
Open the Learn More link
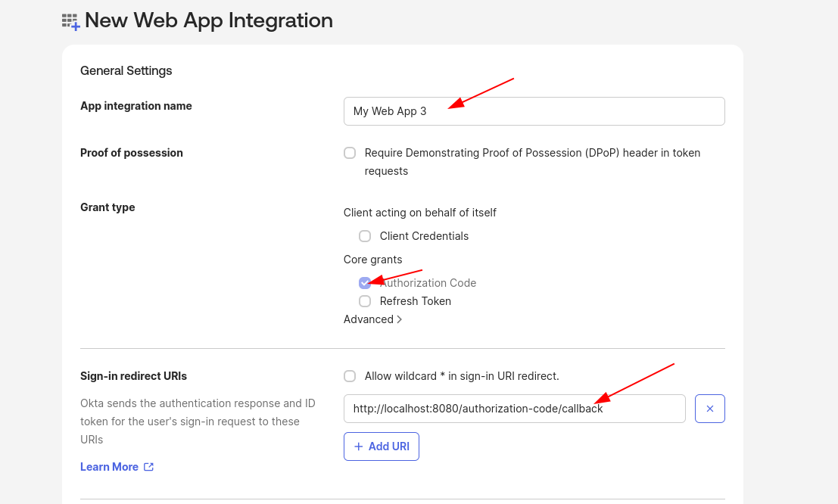(x=109, y=467)
